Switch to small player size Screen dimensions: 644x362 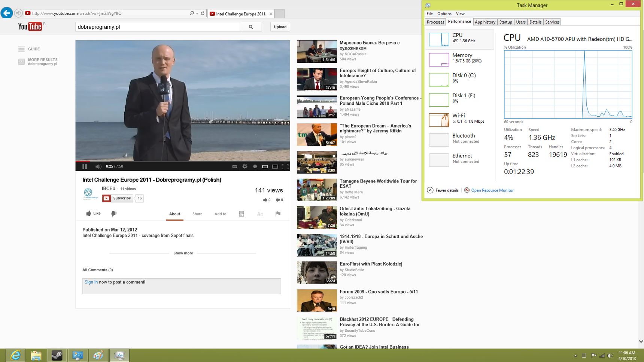click(265, 166)
